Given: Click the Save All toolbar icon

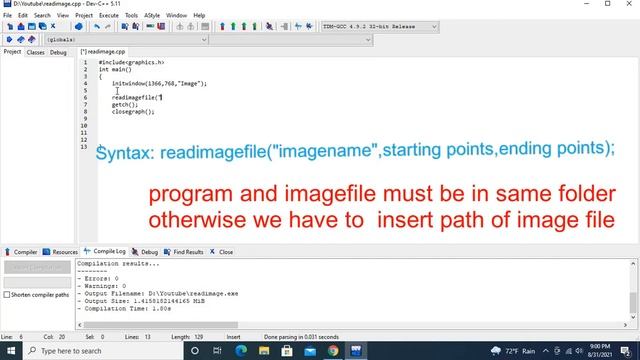Looking at the screenshot, I should coord(42,27).
